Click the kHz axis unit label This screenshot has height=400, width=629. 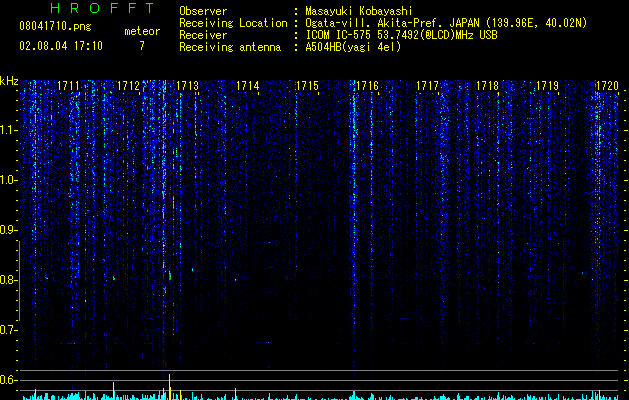(x=9, y=81)
